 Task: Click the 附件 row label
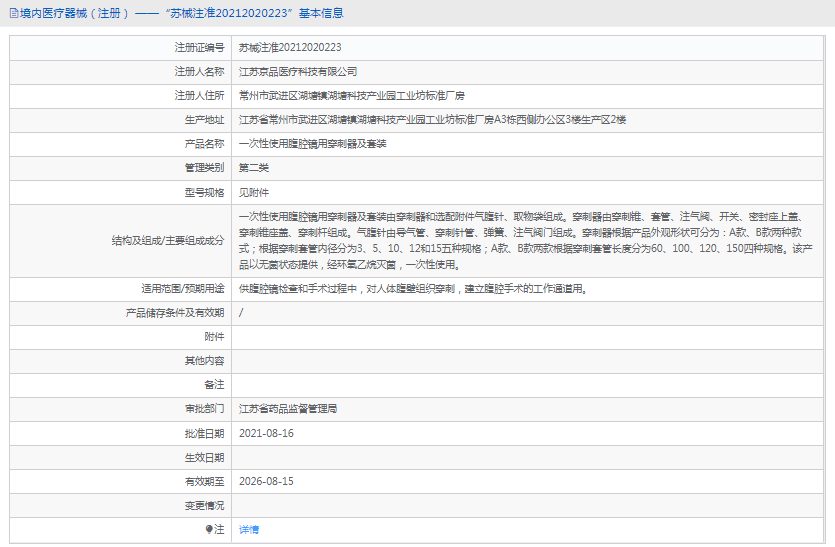coord(215,337)
